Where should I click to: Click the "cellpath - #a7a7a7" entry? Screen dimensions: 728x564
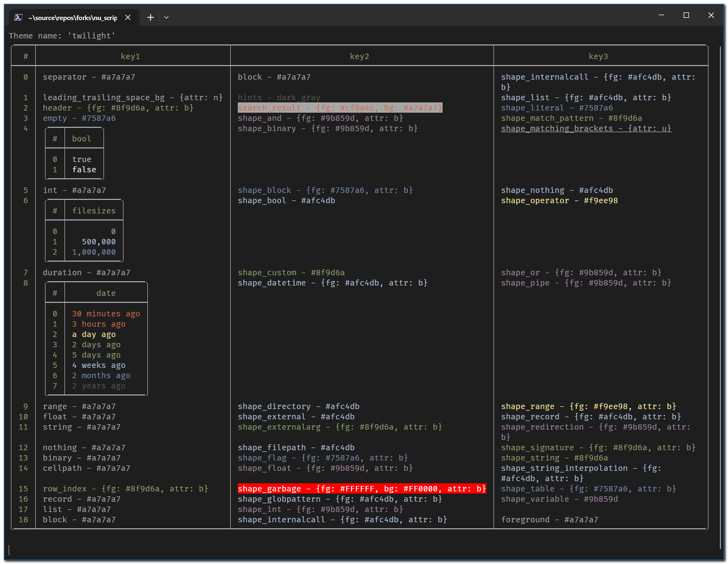point(87,468)
